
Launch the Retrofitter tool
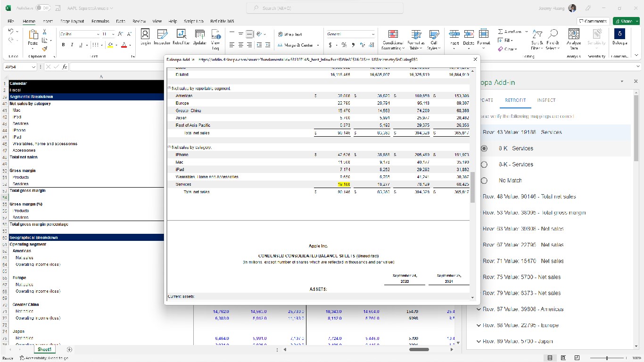(181, 37)
